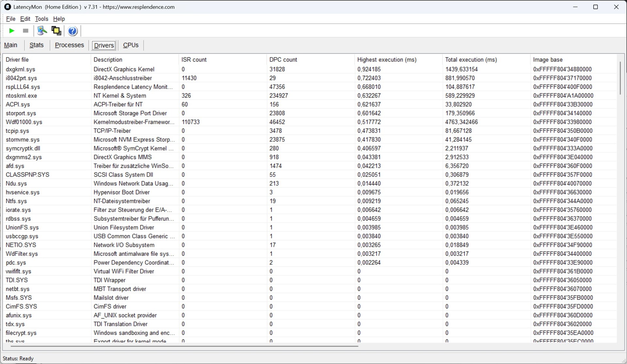
Task: Switch to the Stats tab
Action: click(x=36, y=45)
